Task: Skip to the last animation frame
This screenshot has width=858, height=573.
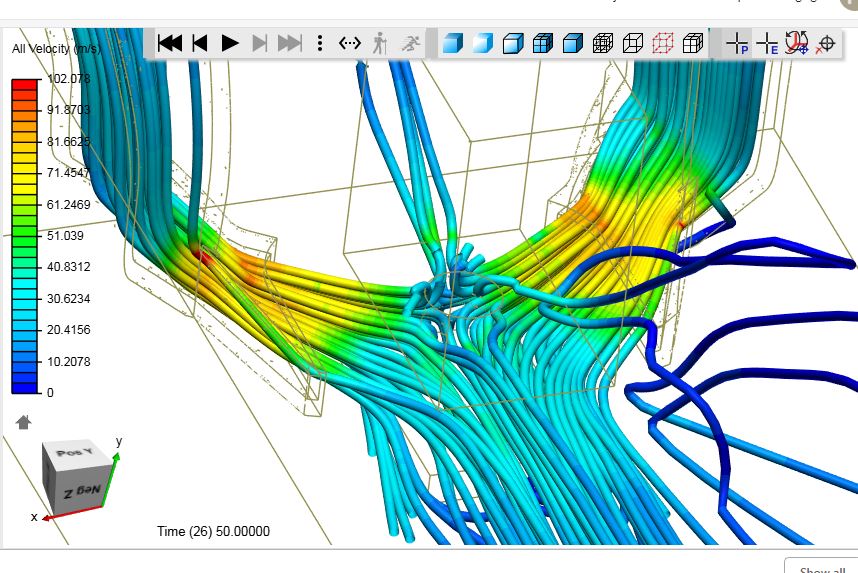Action: pos(289,43)
